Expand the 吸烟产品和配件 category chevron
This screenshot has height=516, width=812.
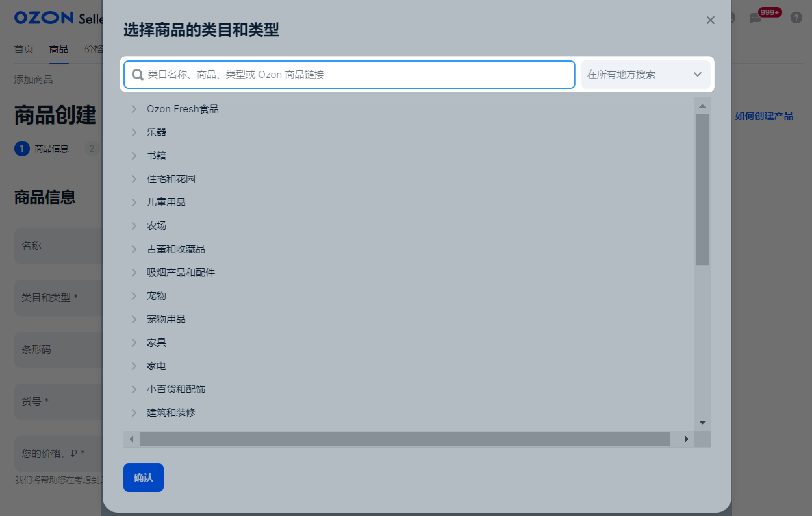pos(134,272)
